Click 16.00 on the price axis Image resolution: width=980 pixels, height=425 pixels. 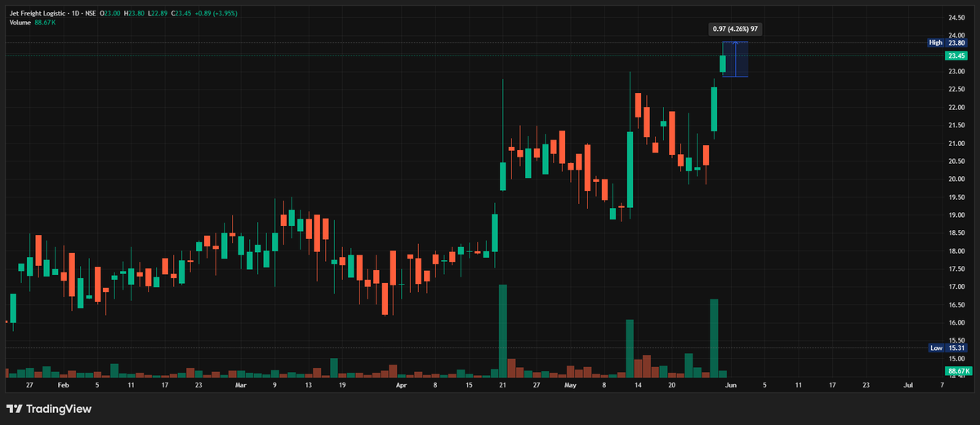tap(957, 322)
